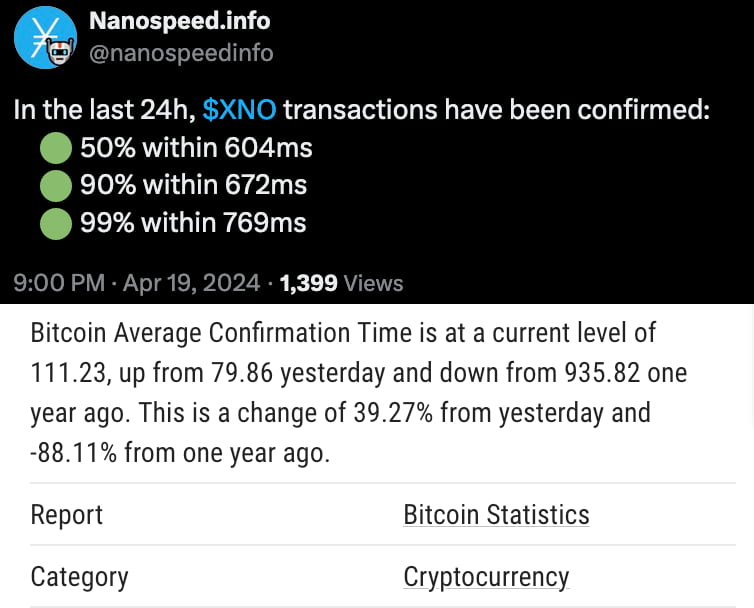Click the "99% within 769ms" text
The width and height of the screenshot is (754, 608).
[x=193, y=223]
